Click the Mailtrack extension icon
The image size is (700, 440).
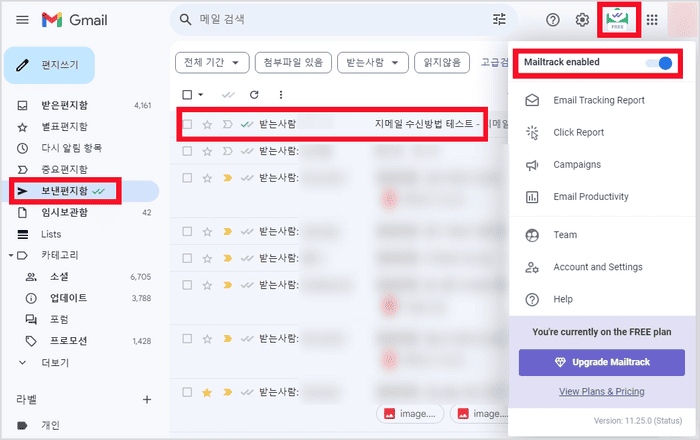point(617,20)
